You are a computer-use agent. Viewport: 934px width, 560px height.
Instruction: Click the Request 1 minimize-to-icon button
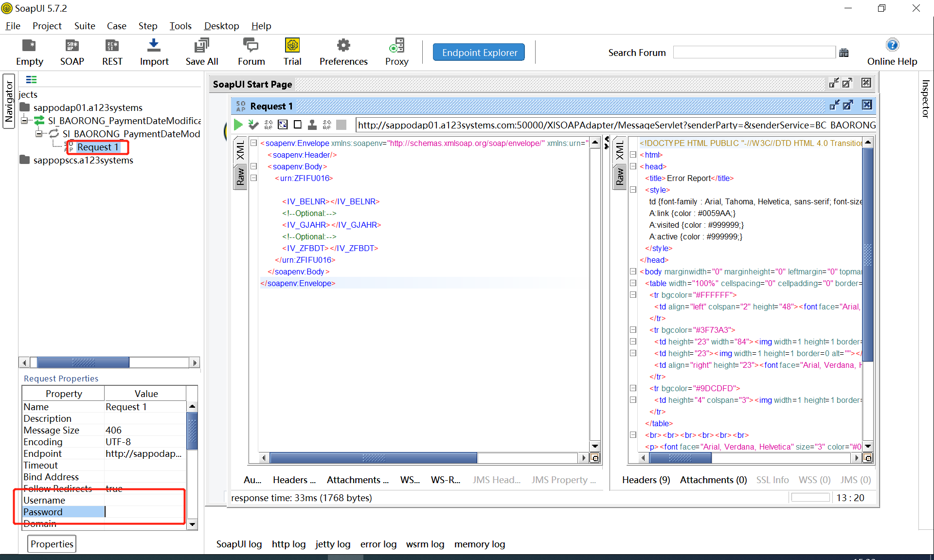(834, 105)
